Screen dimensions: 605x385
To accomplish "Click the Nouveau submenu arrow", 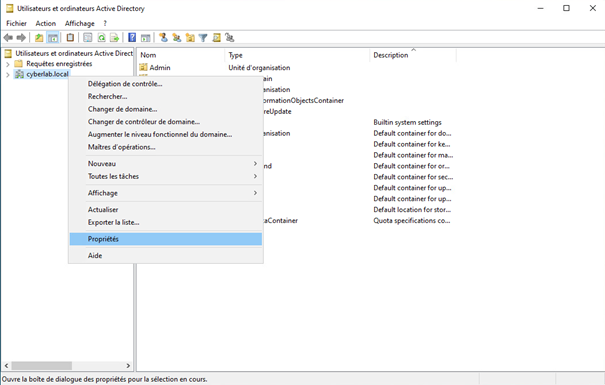I will 255,164.
